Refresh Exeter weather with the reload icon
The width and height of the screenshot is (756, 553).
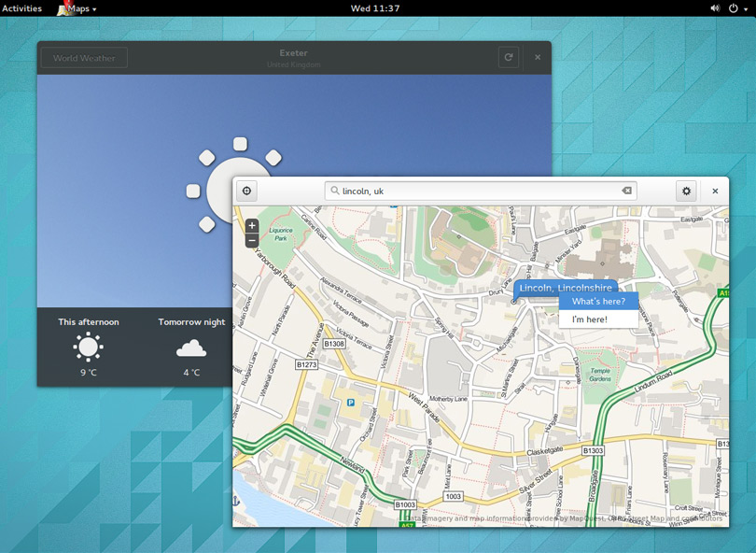(509, 57)
